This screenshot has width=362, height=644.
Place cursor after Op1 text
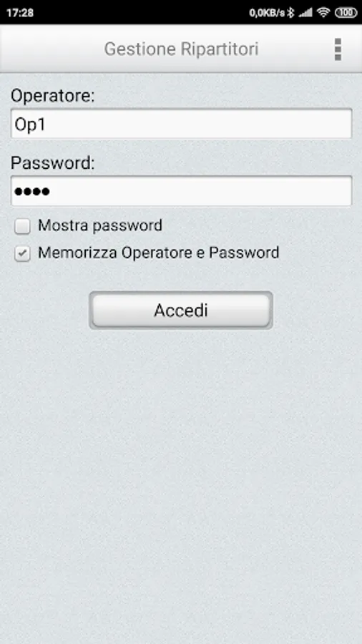[x=47, y=125]
